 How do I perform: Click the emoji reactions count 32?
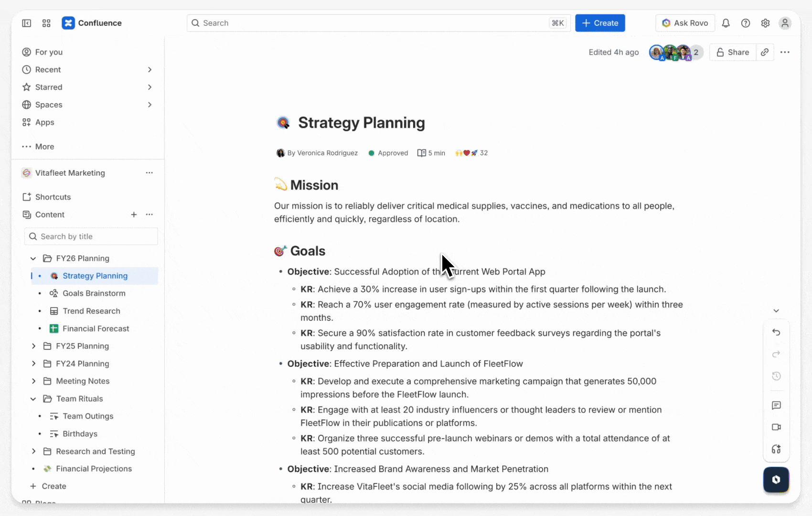tap(471, 153)
